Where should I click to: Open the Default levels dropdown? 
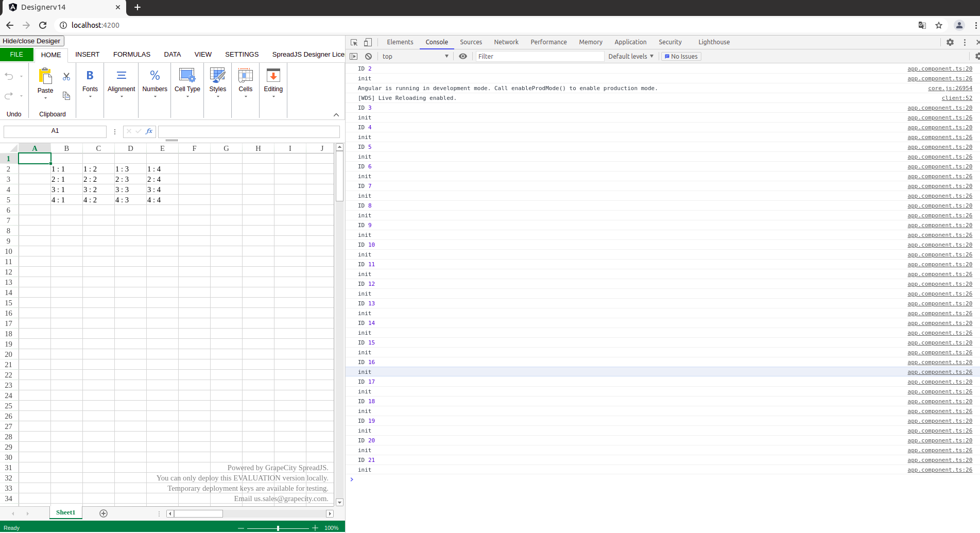click(630, 56)
